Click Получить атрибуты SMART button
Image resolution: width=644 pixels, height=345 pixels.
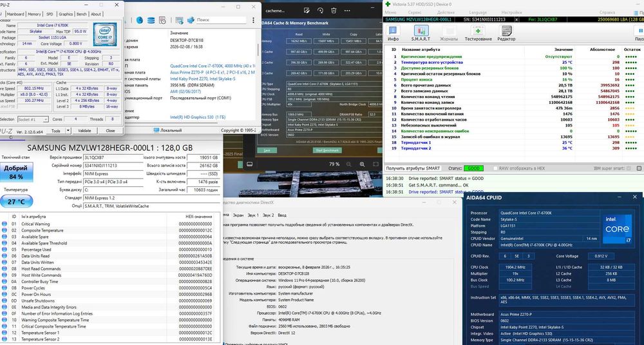click(x=413, y=168)
